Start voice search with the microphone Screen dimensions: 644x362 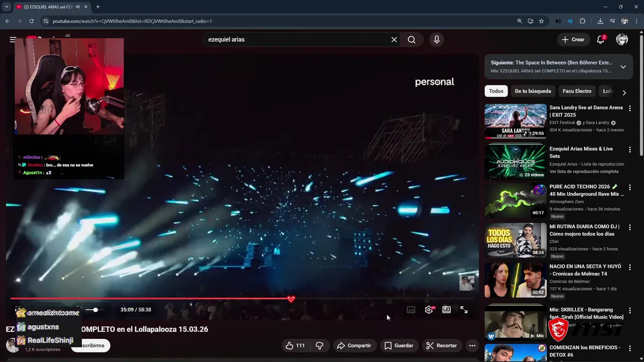pyautogui.click(x=436, y=40)
